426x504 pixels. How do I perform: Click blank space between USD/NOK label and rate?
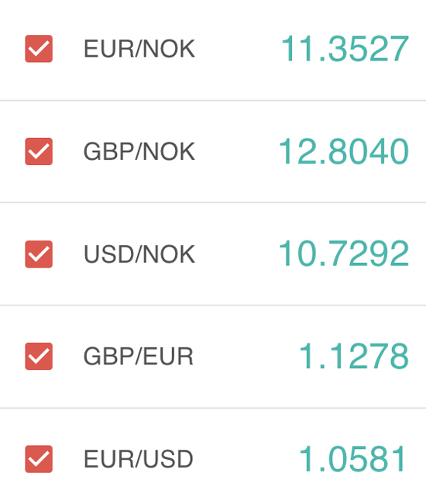pyautogui.click(x=236, y=254)
